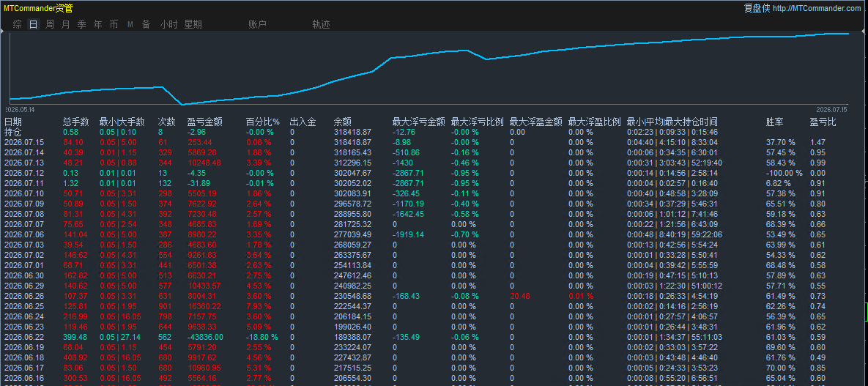
Task: Click the 2026.05.14 chart start date
Action: pos(19,110)
